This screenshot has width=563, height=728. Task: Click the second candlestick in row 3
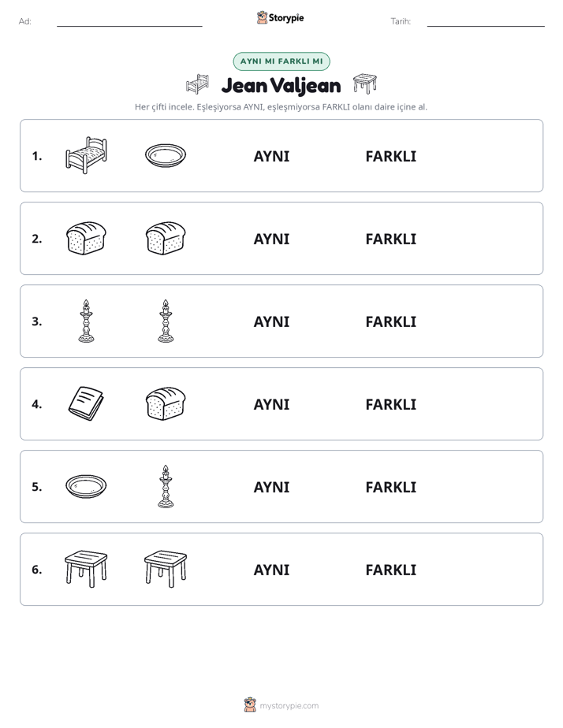tap(166, 321)
